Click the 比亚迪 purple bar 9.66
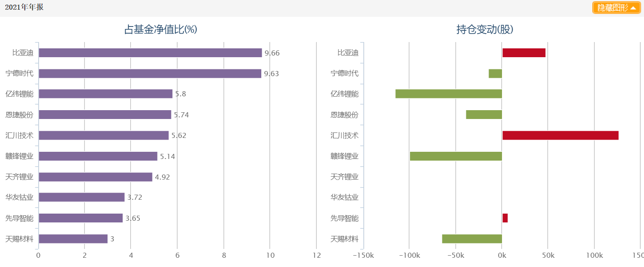 [150, 53]
